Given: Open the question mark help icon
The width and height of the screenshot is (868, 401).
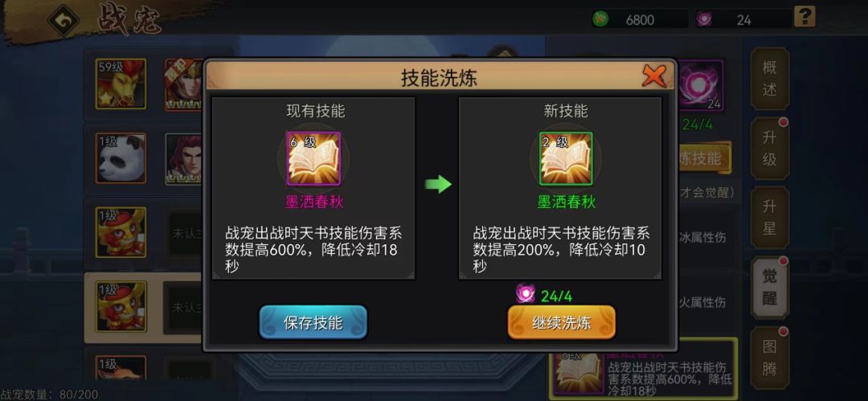Looking at the screenshot, I should click(x=805, y=17).
